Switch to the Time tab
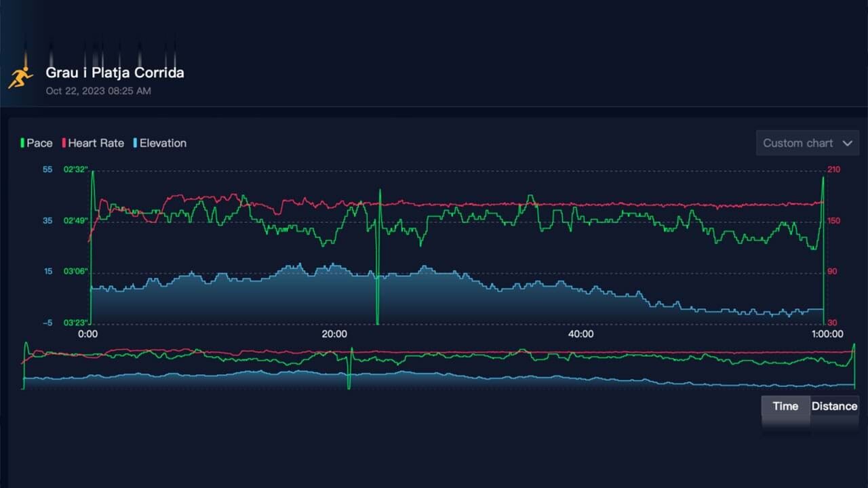The image size is (868, 488). click(x=785, y=406)
